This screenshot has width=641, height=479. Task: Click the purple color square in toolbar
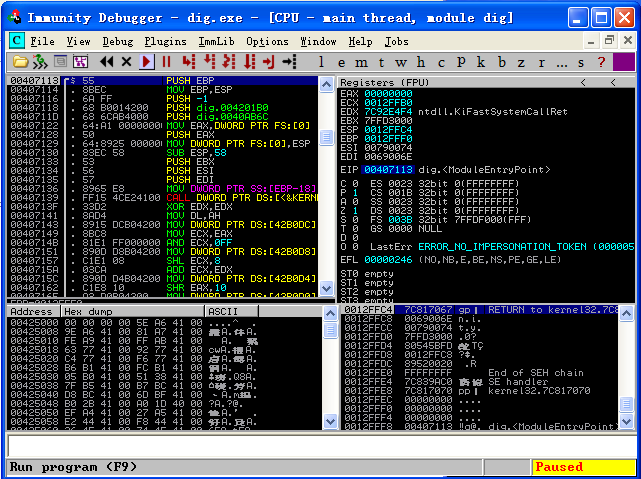click(x=623, y=62)
